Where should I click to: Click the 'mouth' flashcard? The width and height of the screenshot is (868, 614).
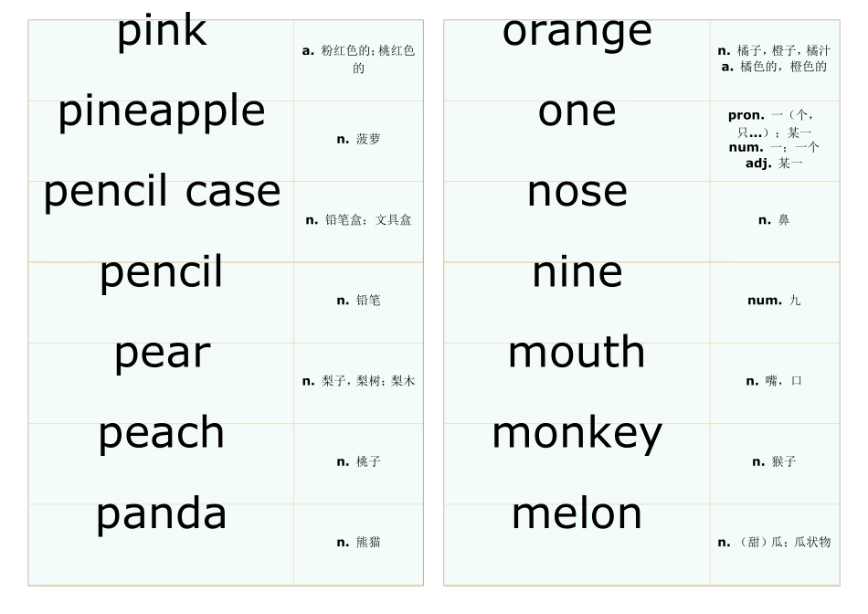[577, 354]
